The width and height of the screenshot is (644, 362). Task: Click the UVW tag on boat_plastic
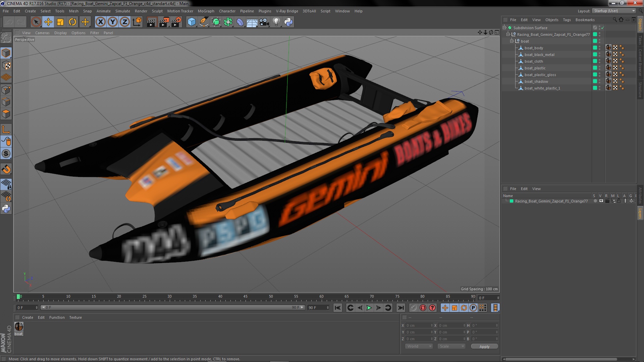pos(615,68)
